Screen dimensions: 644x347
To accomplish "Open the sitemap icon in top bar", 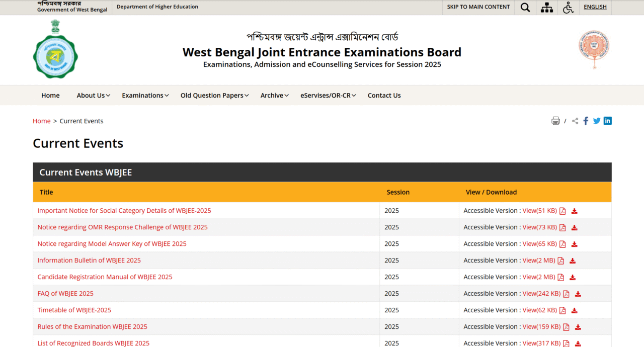I will [x=547, y=8].
